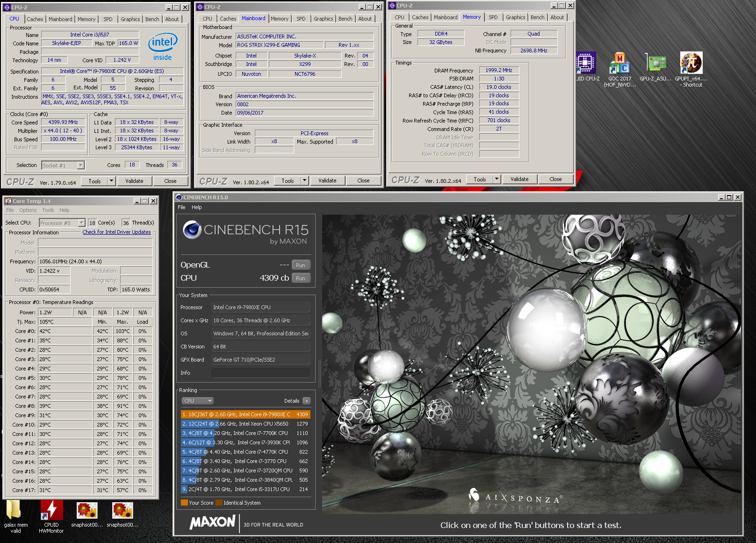Screen dimensions: 756x543
Task: Select Bench tab in Mainboard CPU-Z window
Action: coord(346,19)
